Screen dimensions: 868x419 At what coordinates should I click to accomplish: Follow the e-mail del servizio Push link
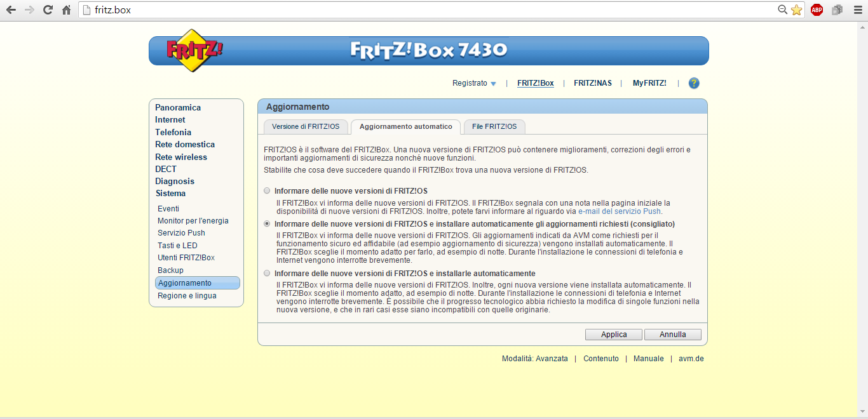pos(619,211)
